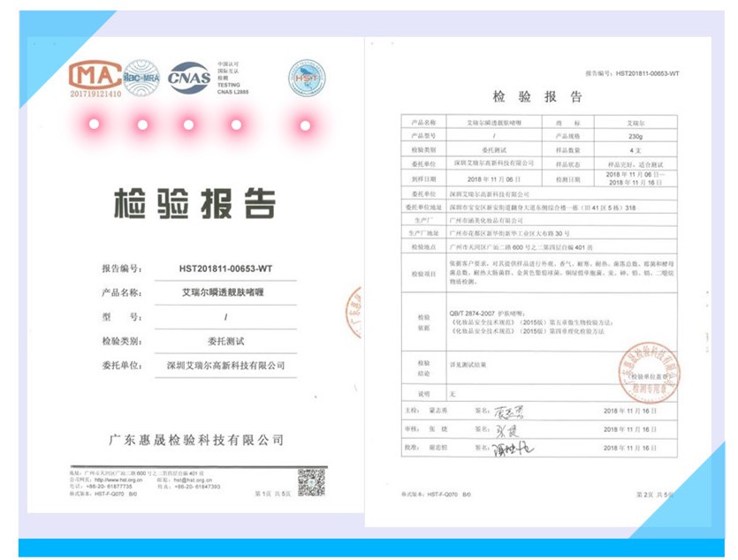Open the website http://www.hst.org.cn
The height and width of the screenshot is (560, 738).
point(118,481)
